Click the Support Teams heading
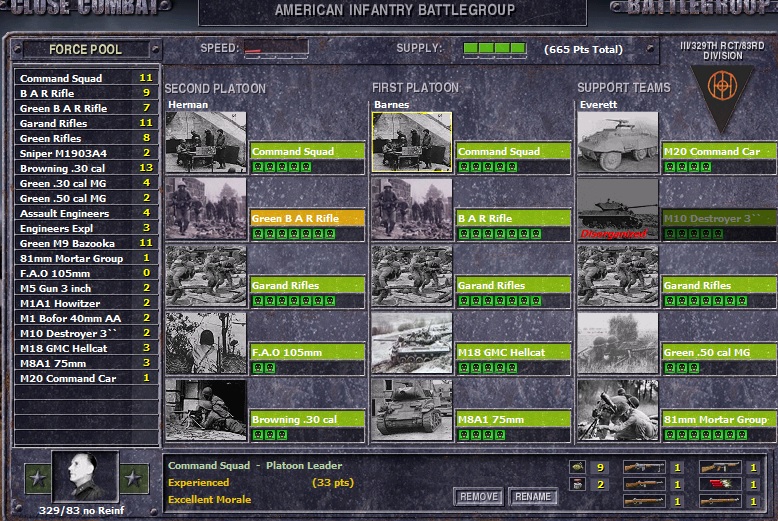The height and width of the screenshot is (521, 778). pyautogui.click(x=624, y=88)
